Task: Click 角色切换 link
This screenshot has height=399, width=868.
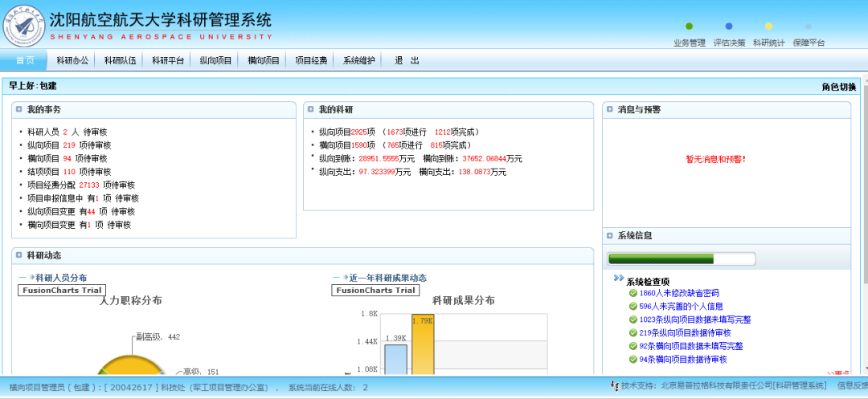Action: pos(838,86)
